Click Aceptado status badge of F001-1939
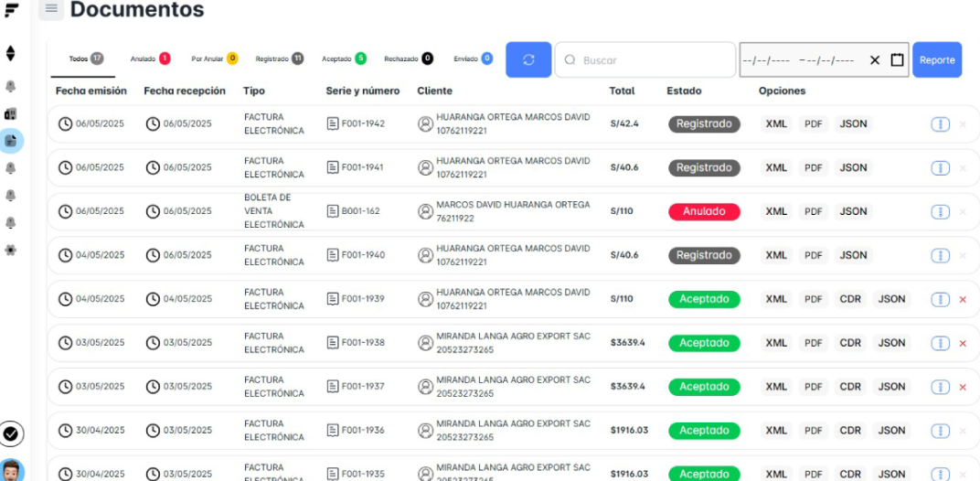 click(x=704, y=299)
